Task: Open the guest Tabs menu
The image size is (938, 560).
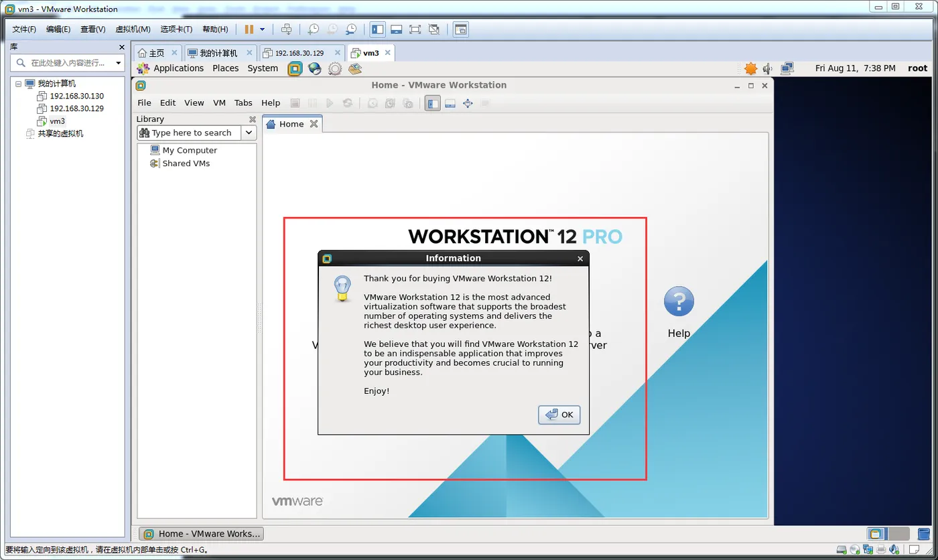Action: (243, 102)
